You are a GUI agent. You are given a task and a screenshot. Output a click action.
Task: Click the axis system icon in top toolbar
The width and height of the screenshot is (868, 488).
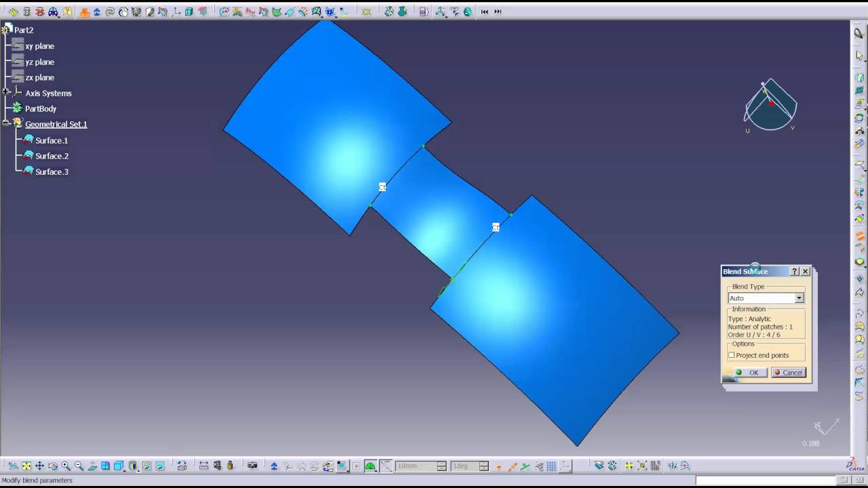pyautogui.click(x=175, y=12)
